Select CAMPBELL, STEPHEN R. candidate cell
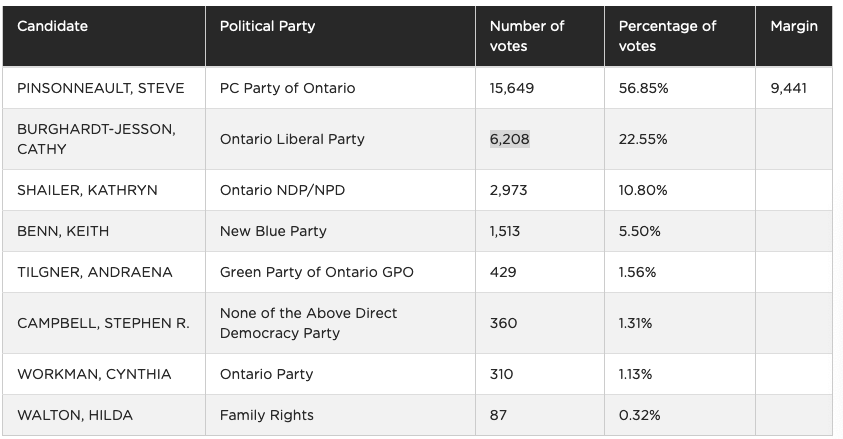The height and width of the screenshot is (439, 843). (x=103, y=323)
